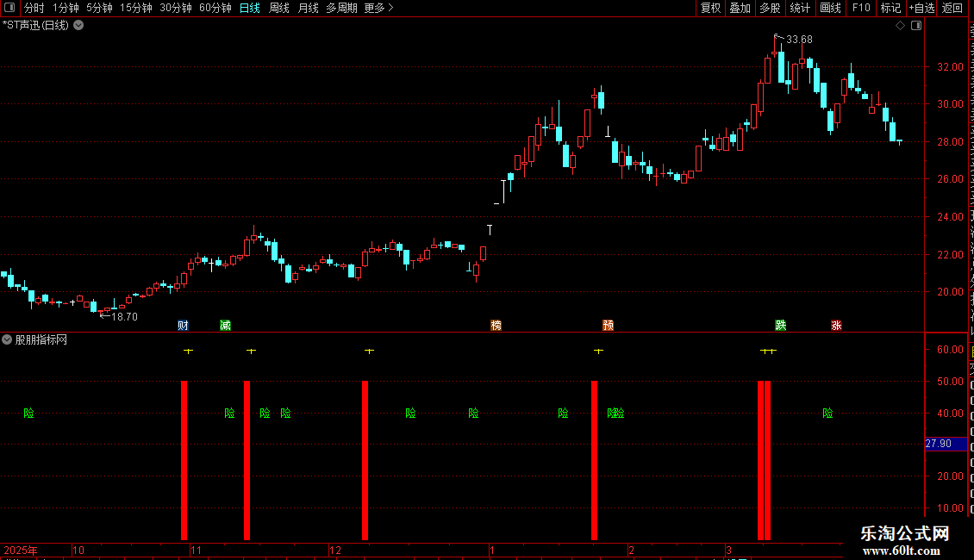Switch to 1分钟 period
974x560 pixels.
tap(66, 8)
